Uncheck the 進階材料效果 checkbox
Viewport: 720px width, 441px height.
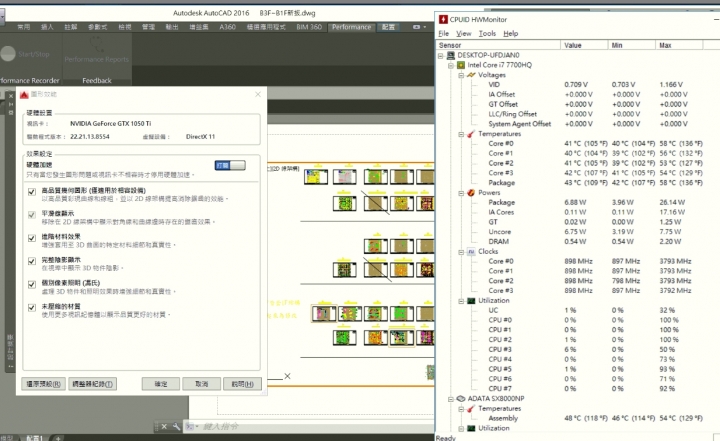[32, 238]
